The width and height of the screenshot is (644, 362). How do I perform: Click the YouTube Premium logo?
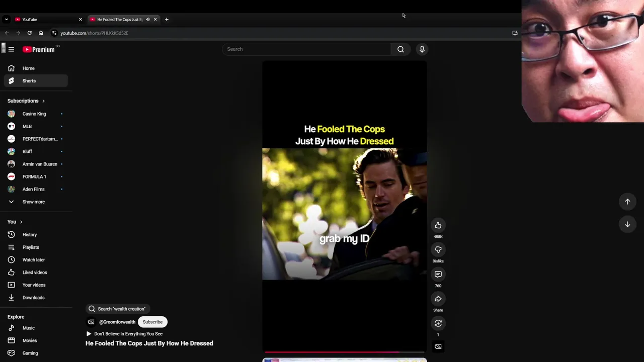(39, 49)
